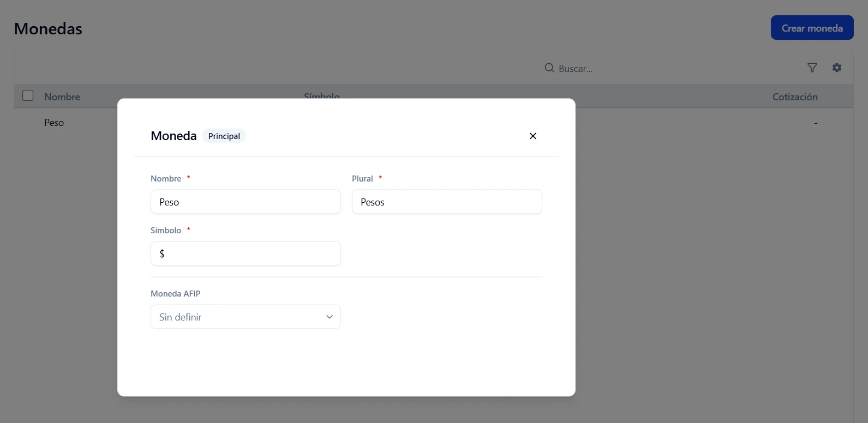Close the Moneda dialog with the X

[533, 136]
